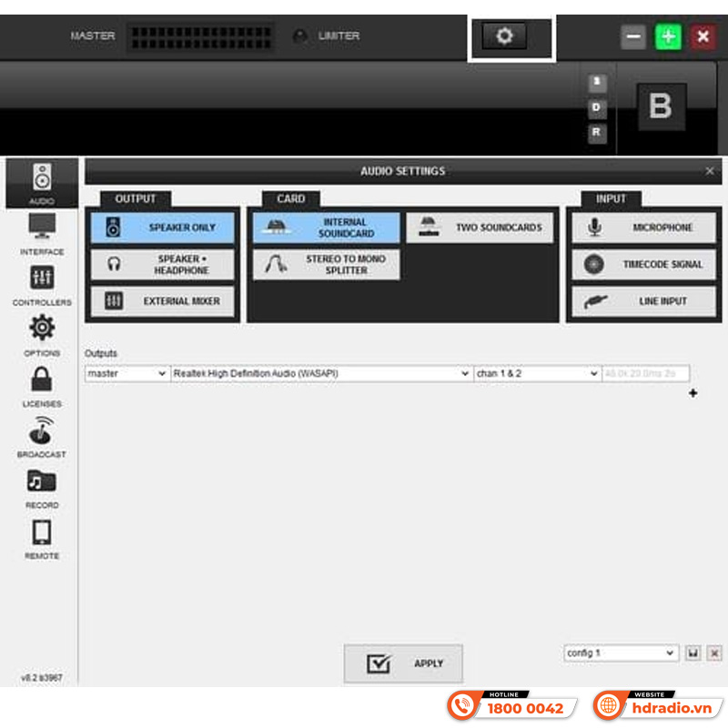Open the config 1 dropdown
The image size is (728, 728).
click(x=621, y=653)
